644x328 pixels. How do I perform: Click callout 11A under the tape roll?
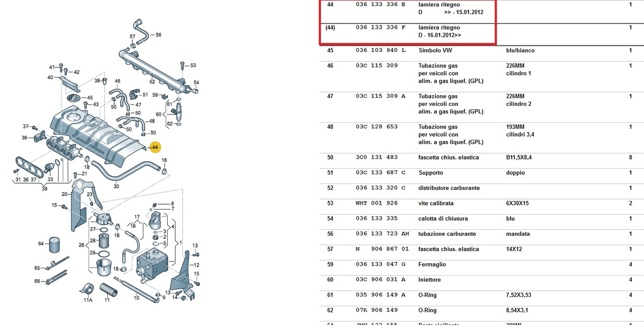click(x=88, y=300)
